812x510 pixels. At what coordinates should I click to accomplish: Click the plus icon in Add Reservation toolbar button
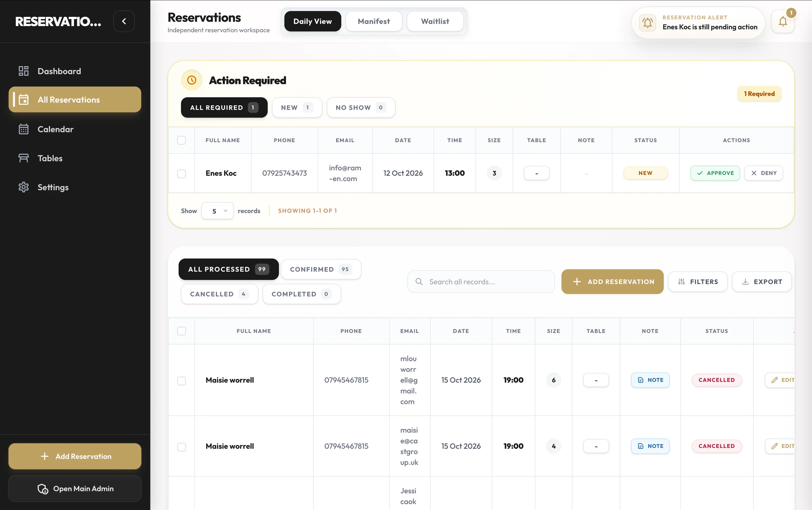[577, 282]
